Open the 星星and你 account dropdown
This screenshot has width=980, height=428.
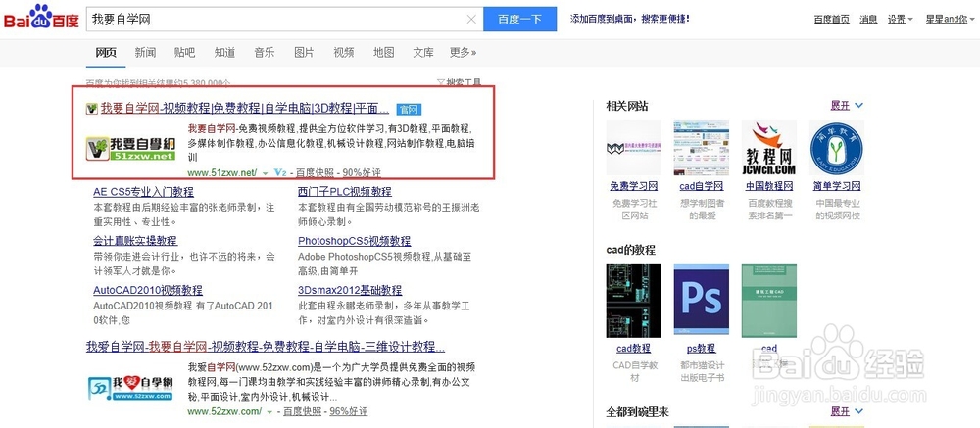[950, 20]
